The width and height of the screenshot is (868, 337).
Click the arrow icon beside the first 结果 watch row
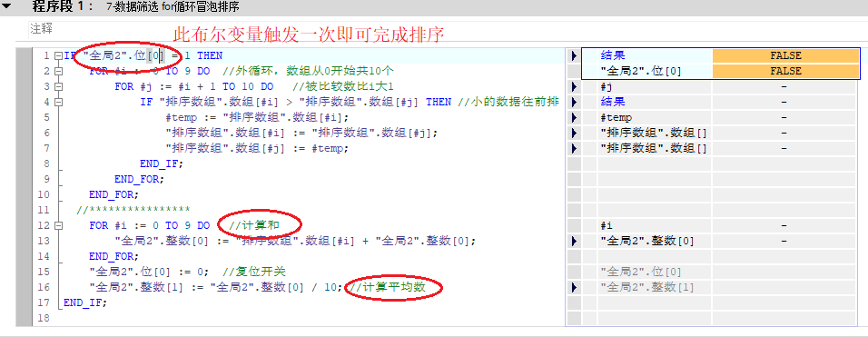[574, 55]
